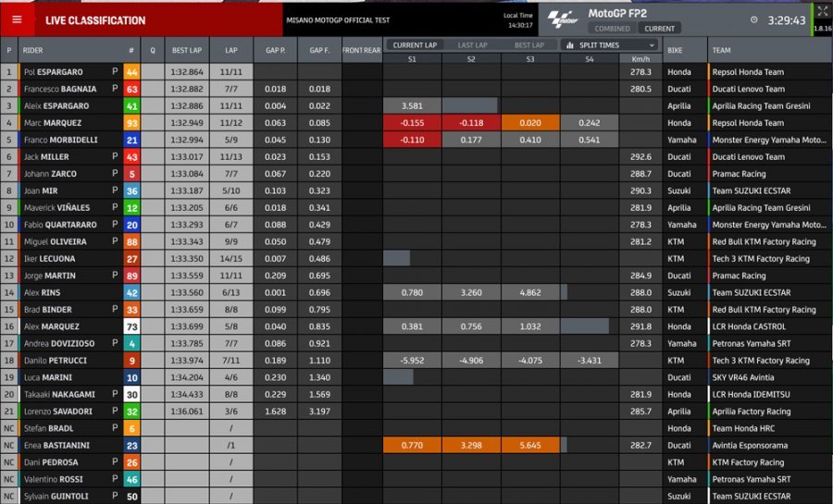
Task: Click the fullscreen expand icon
Action: pyautogui.click(x=823, y=12)
